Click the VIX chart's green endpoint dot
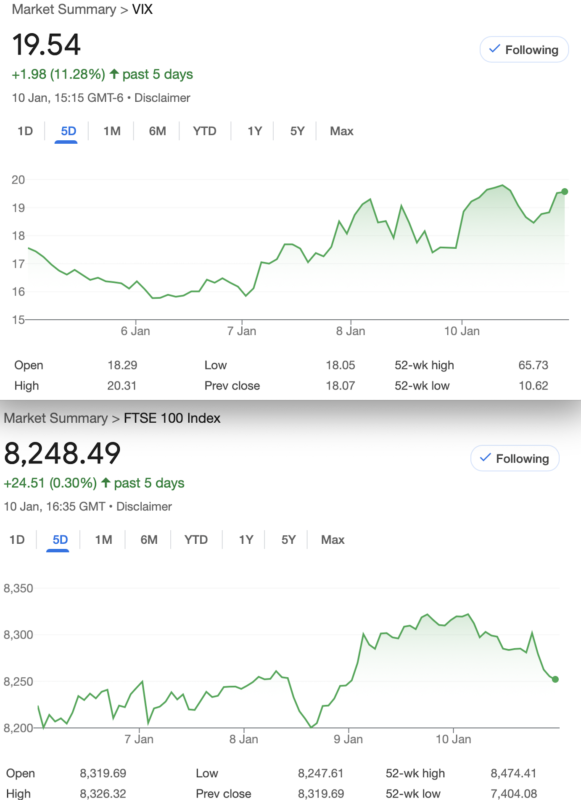The image size is (581, 800). pyautogui.click(x=564, y=191)
